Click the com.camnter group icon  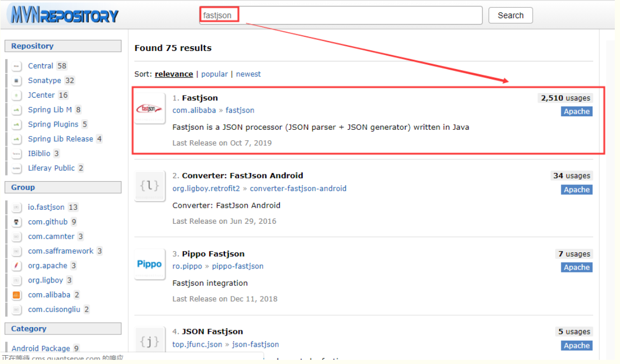16,236
